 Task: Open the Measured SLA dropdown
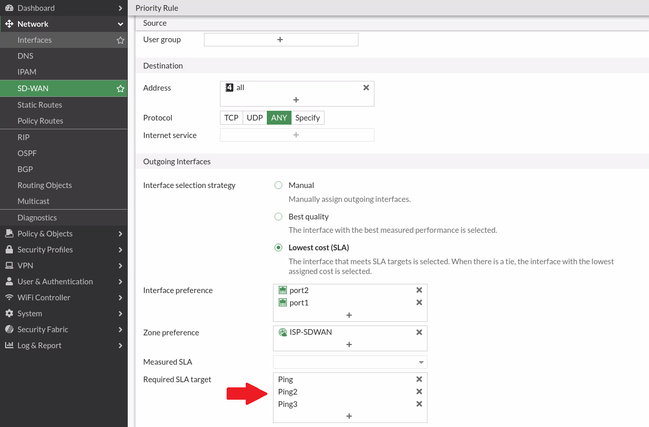pos(350,362)
